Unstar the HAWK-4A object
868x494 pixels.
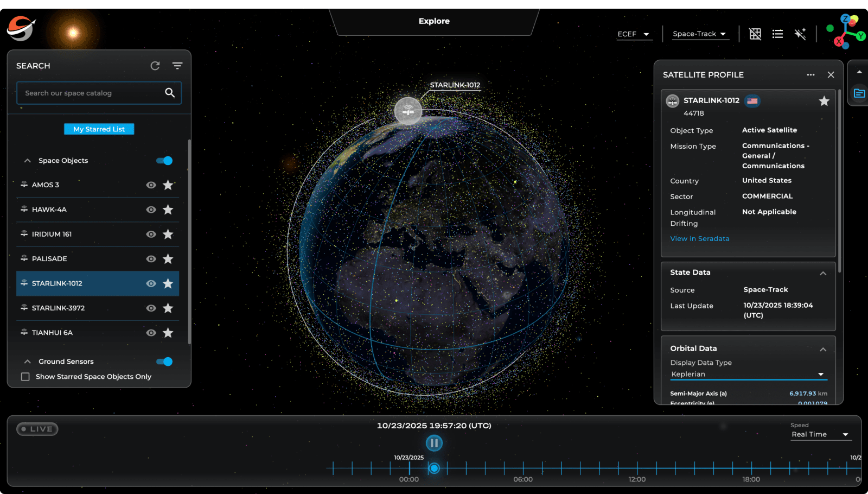tap(168, 210)
